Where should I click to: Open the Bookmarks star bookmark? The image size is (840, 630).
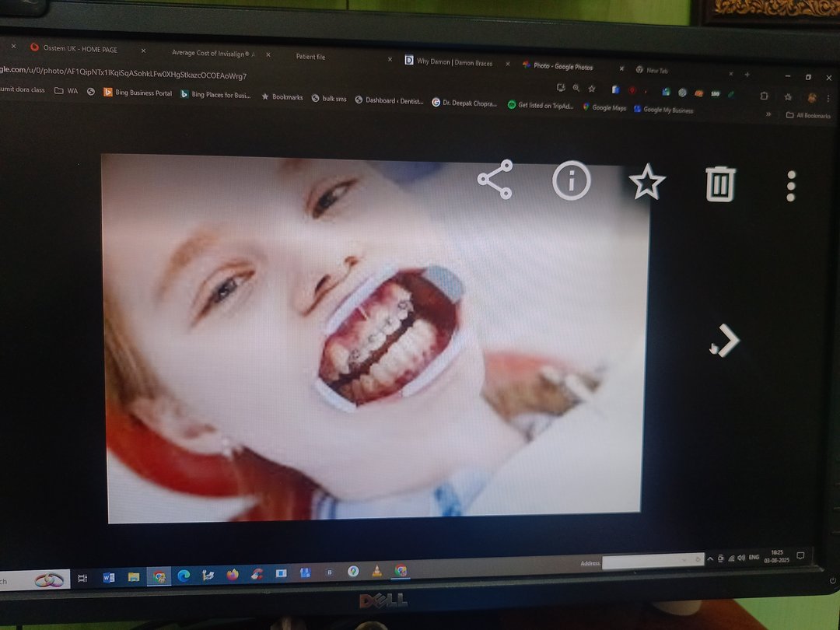pos(282,97)
